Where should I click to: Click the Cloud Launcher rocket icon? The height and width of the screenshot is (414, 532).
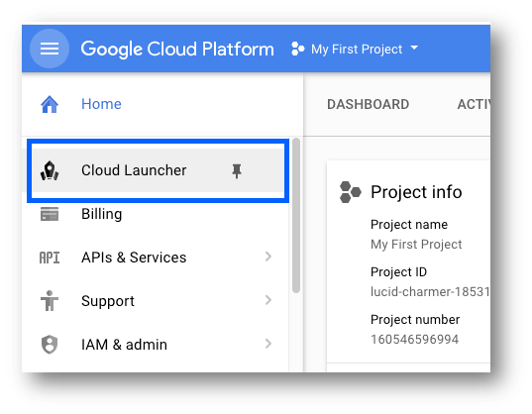pos(50,170)
